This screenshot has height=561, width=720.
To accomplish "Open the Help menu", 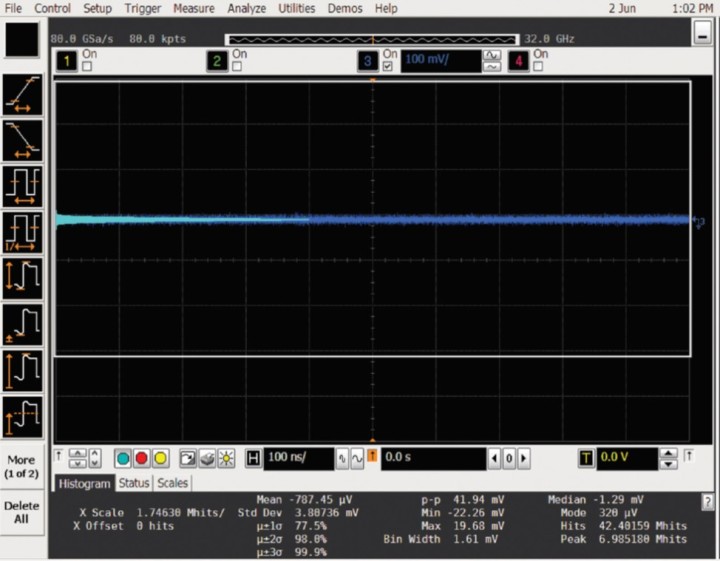I will (x=386, y=8).
